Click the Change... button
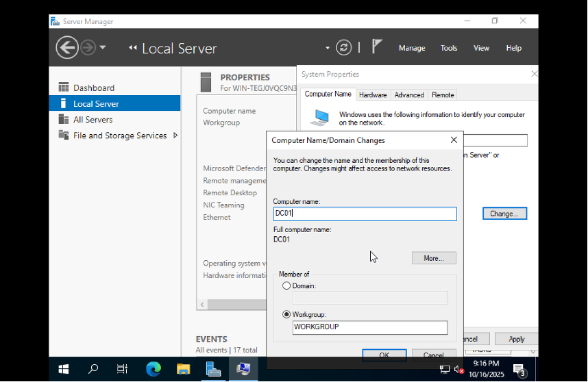Screen dimensions: 588x382 point(504,214)
